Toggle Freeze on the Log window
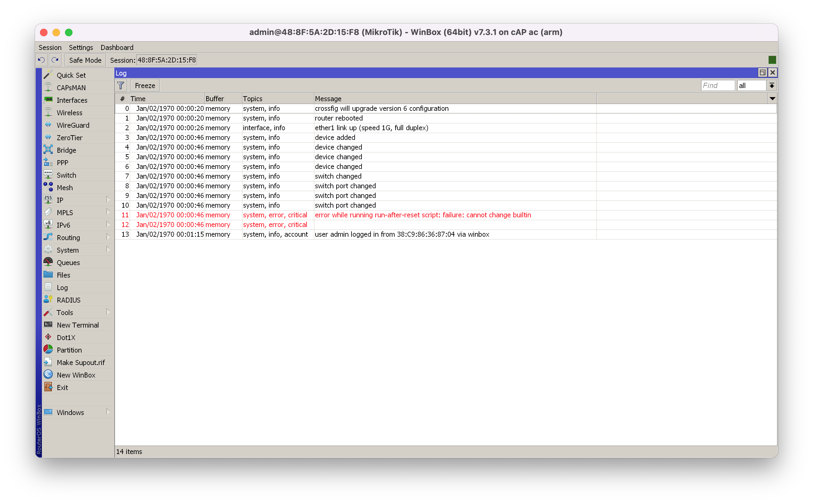 (145, 86)
